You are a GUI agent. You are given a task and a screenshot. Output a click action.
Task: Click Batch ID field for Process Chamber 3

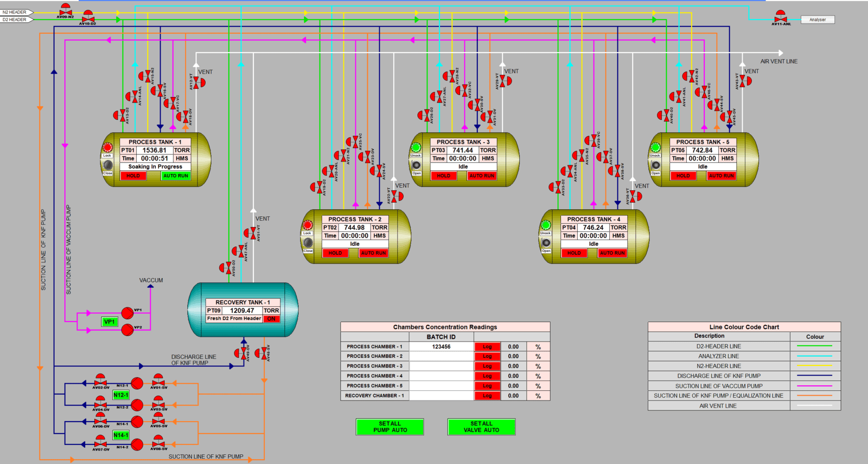(x=441, y=366)
